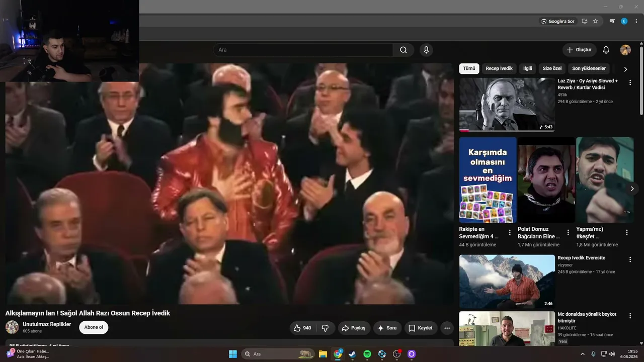Click the HAKOLIFE channel name
The image size is (644, 362).
pos(568,328)
